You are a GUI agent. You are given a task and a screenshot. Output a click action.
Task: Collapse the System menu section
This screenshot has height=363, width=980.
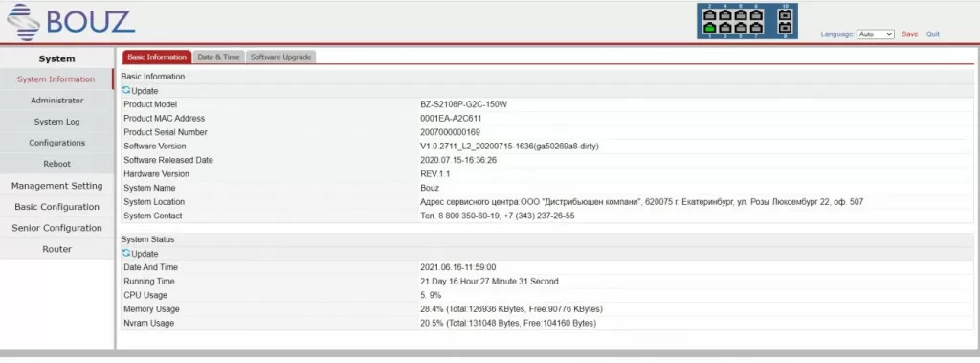[56, 58]
